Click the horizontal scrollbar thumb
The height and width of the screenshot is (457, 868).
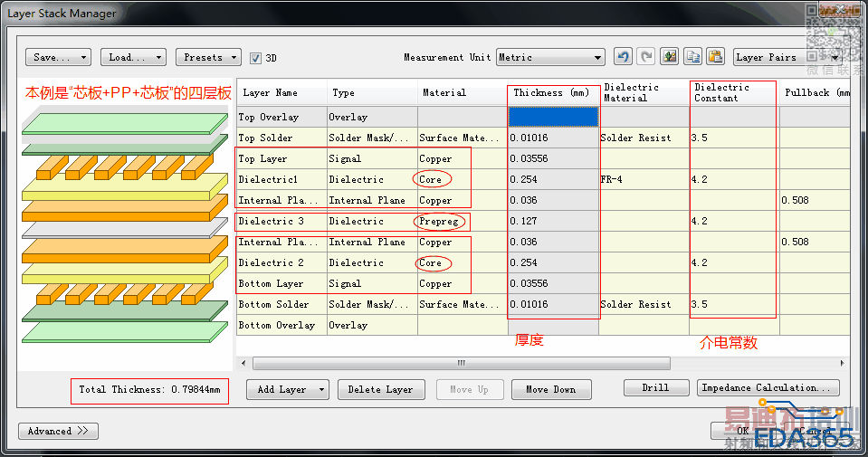click(462, 364)
